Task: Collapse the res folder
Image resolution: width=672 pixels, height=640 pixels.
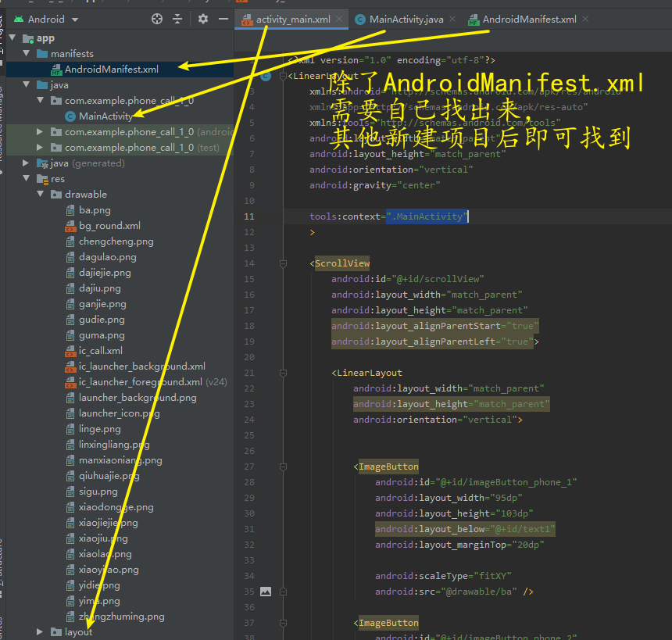Action: tap(26, 178)
